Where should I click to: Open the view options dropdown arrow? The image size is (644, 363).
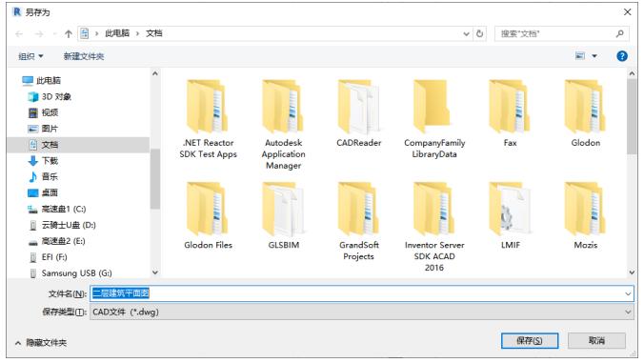(594, 56)
